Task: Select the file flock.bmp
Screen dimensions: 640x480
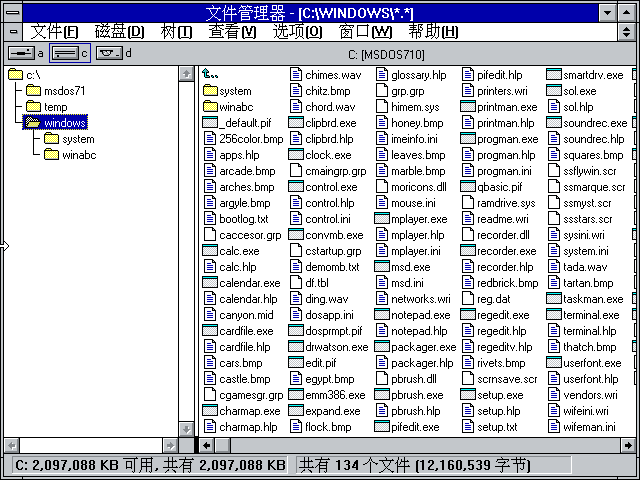Action: pyautogui.click(x=321, y=427)
